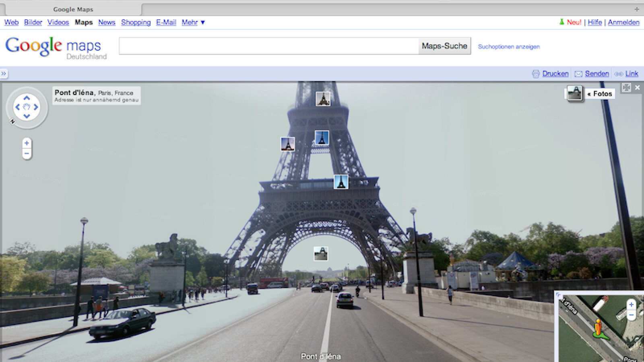This screenshot has height=362, width=644.
Task: Close the Street View panel
Action: 638,87
